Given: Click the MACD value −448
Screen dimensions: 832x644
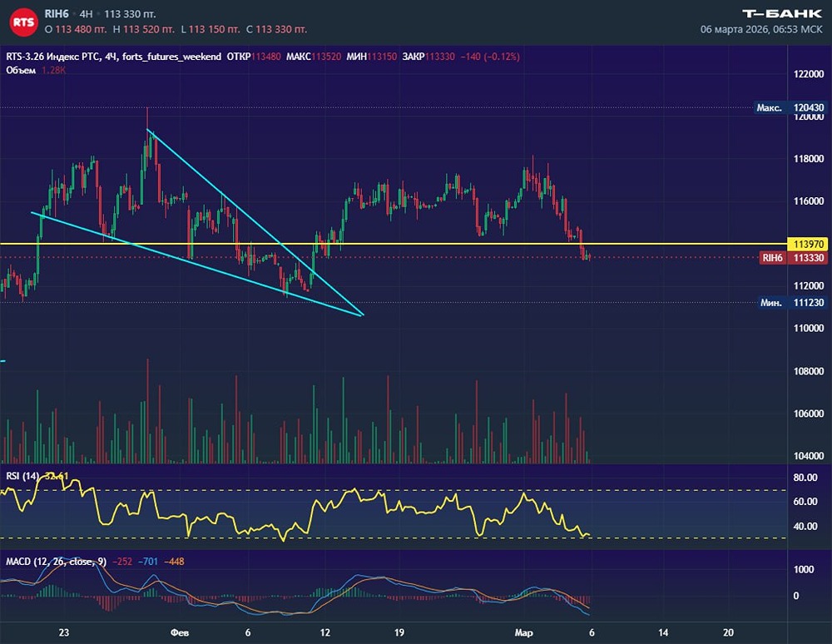Looking at the screenshot, I should [174, 562].
